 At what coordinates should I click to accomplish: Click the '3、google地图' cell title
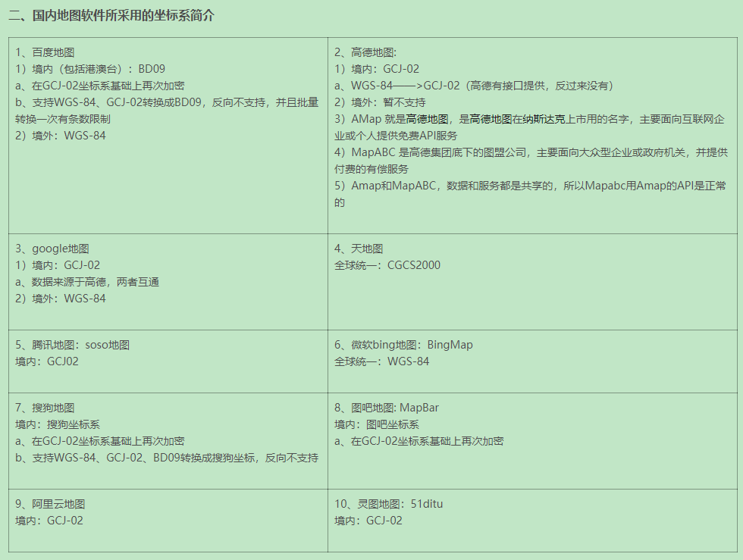[52, 249]
